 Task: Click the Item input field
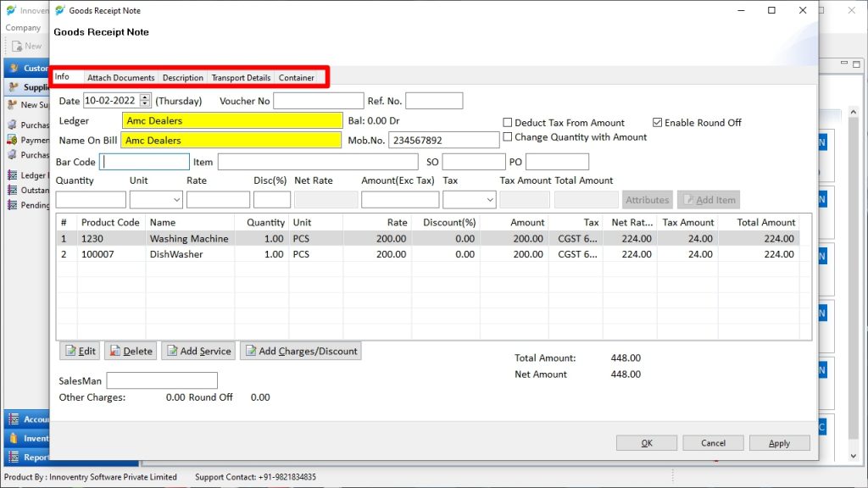click(x=318, y=162)
